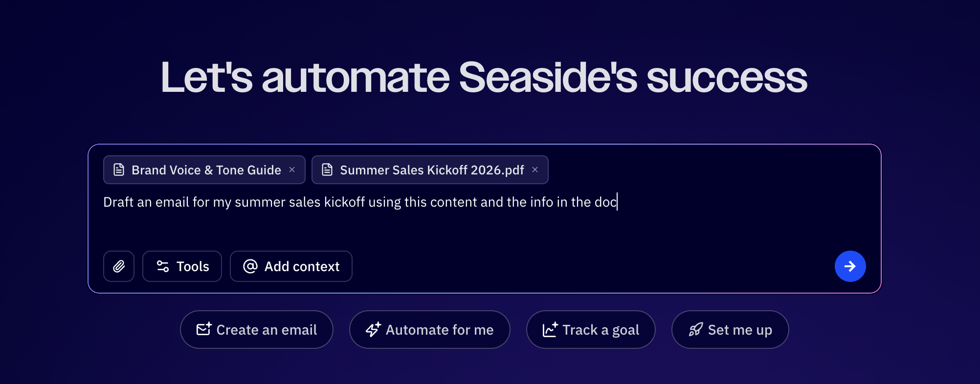Pick the Track a goal suggestion
Image resolution: width=980 pixels, height=384 pixels.
(591, 330)
